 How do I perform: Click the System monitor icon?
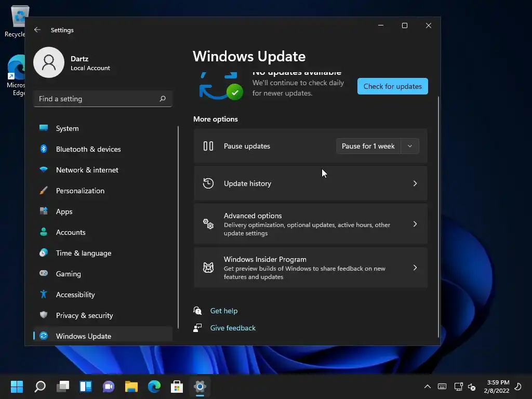point(44,128)
